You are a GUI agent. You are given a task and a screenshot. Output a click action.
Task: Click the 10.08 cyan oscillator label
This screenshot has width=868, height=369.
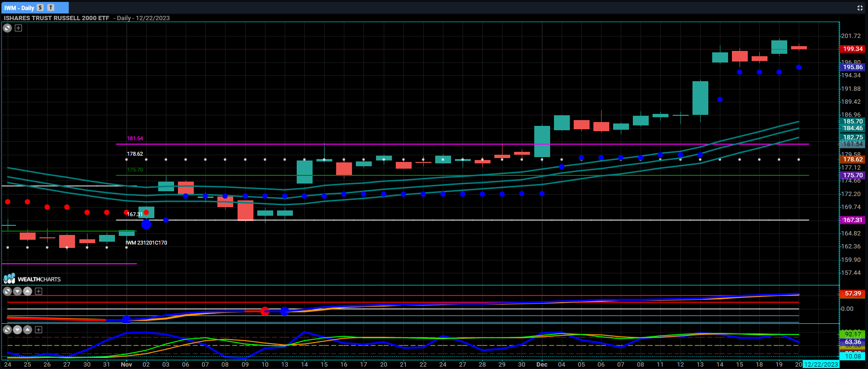(x=853, y=357)
